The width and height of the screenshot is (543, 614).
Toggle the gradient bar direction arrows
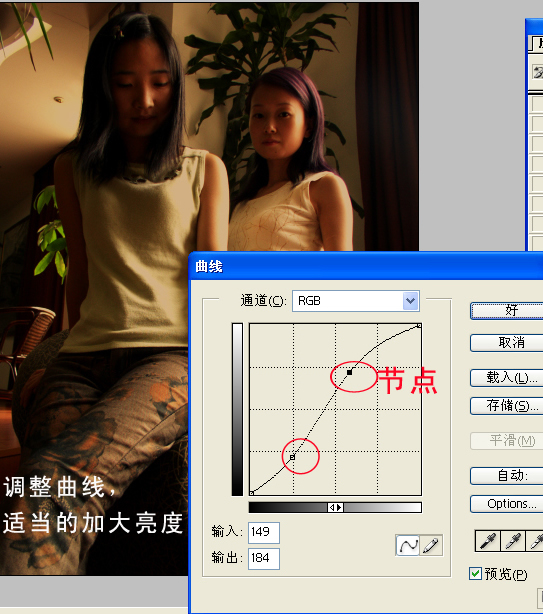tap(336, 507)
